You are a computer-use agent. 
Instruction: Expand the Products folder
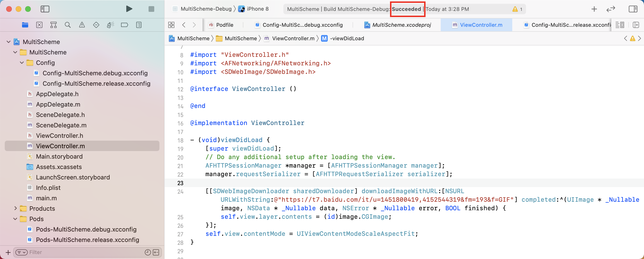pos(15,208)
